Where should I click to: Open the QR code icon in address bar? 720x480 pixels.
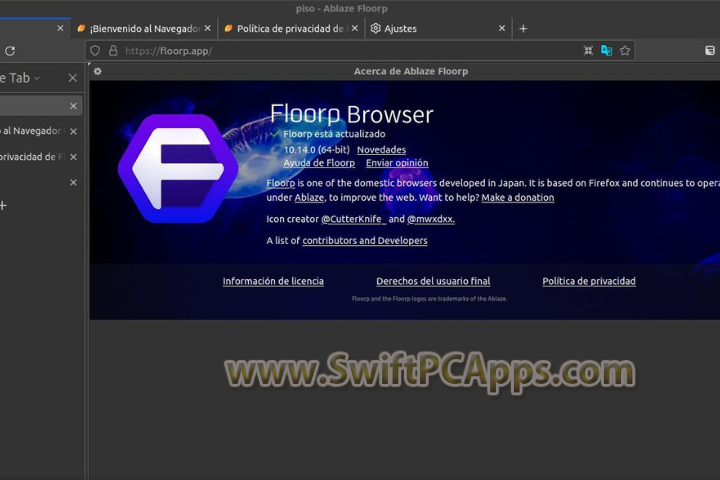pyautogui.click(x=588, y=51)
